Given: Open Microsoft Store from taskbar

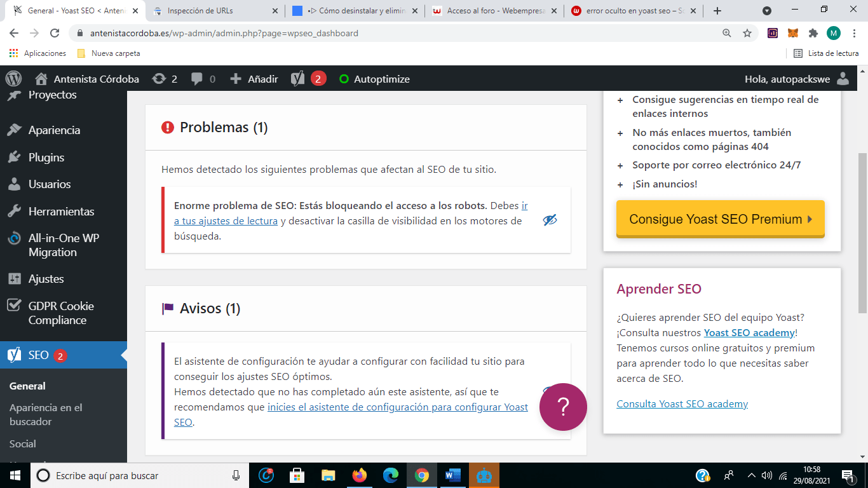Looking at the screenshot, I should (297, 475).
